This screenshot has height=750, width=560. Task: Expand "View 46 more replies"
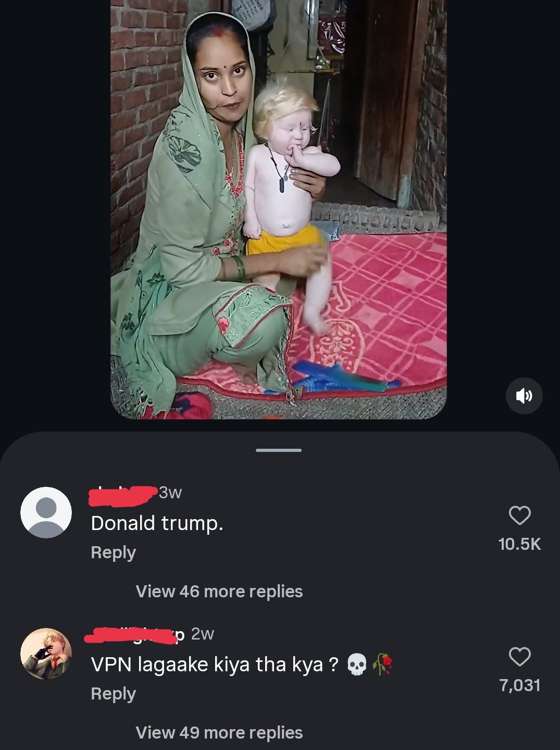click(x=219, y=591)
